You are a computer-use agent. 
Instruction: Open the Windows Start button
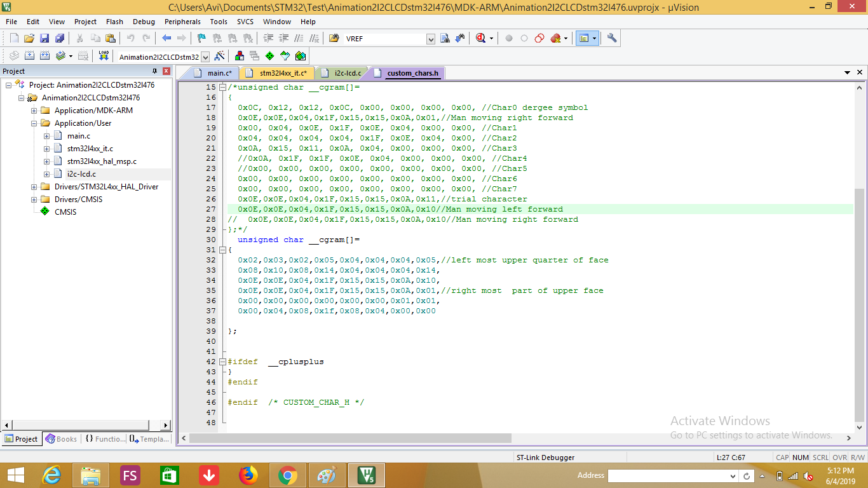pyautogui.click(x=15, y=475)
